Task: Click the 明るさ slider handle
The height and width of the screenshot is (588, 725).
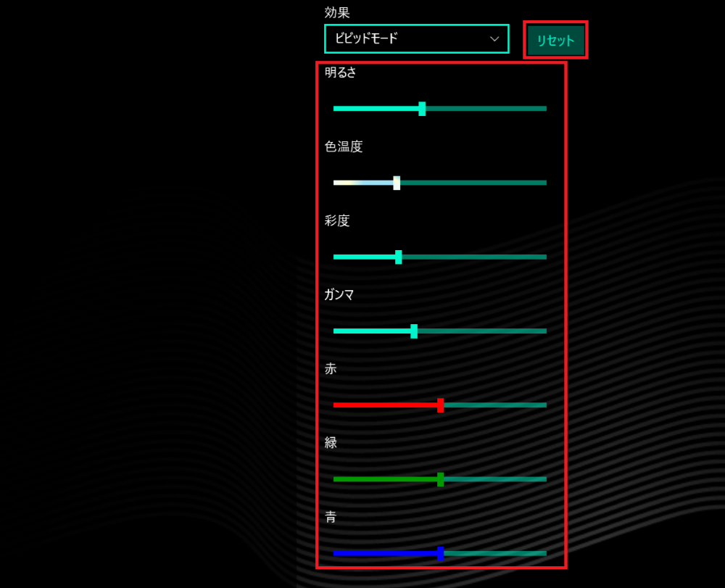Action: tap(422, 109)
